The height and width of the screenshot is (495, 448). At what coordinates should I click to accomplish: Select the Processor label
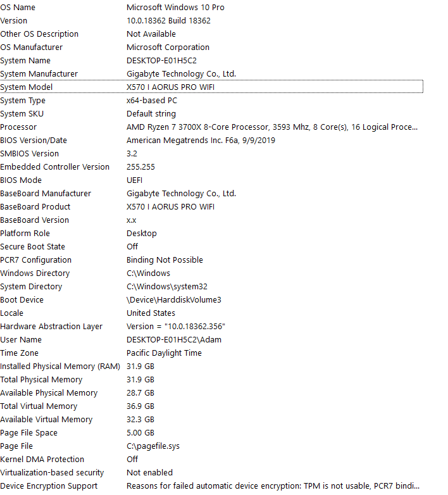pyautogui.click(x=18, y=127)
